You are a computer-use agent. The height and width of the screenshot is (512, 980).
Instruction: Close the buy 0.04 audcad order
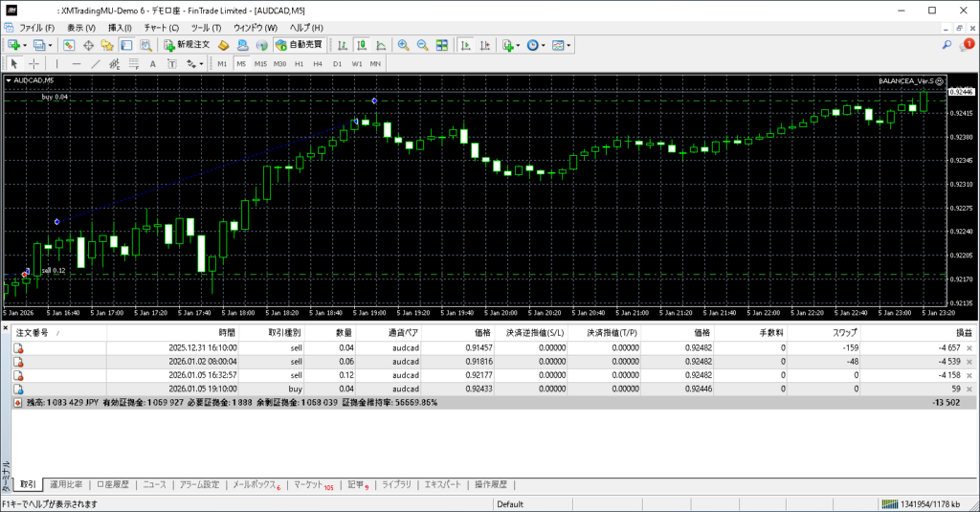(x=969, y=390)
